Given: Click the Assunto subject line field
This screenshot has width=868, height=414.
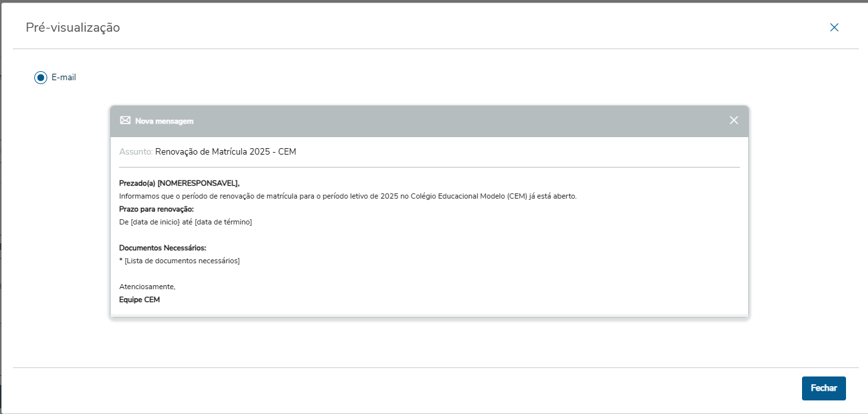Looking at the screenshot, I should (429, 152).
